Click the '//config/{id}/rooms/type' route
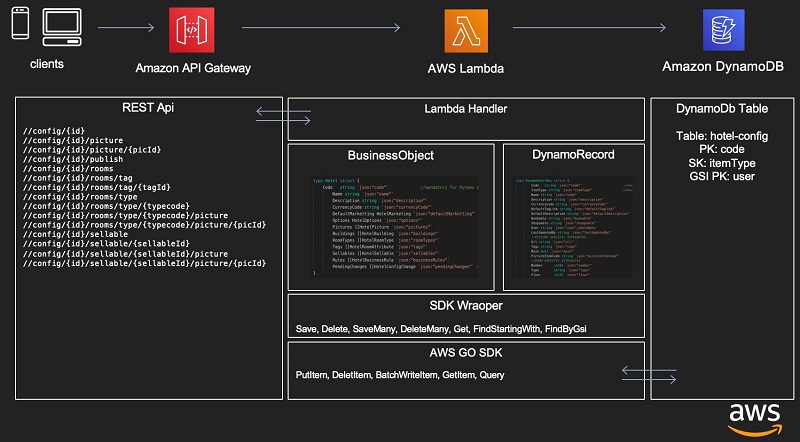 pos(80,197)
